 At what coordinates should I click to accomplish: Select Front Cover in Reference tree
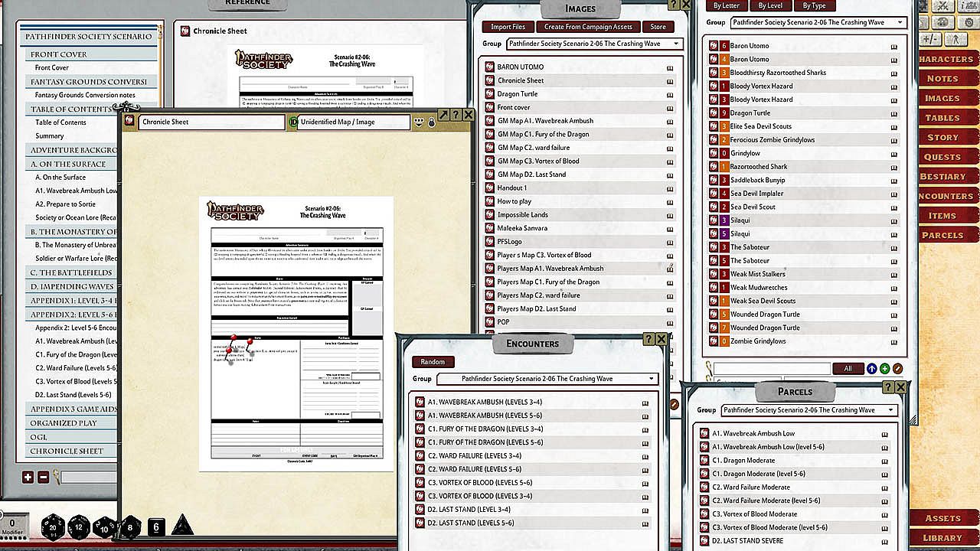pyautogui.click(x=52, y=68)
